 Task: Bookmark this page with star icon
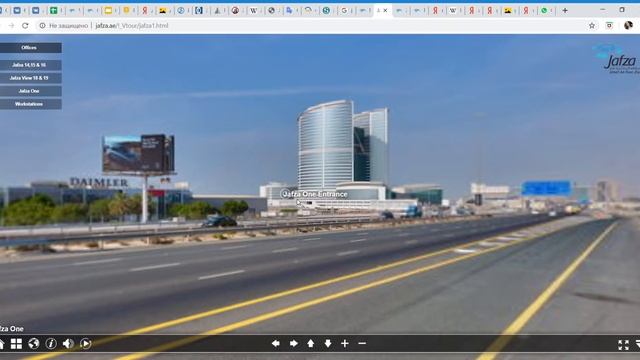coord(592,26)
